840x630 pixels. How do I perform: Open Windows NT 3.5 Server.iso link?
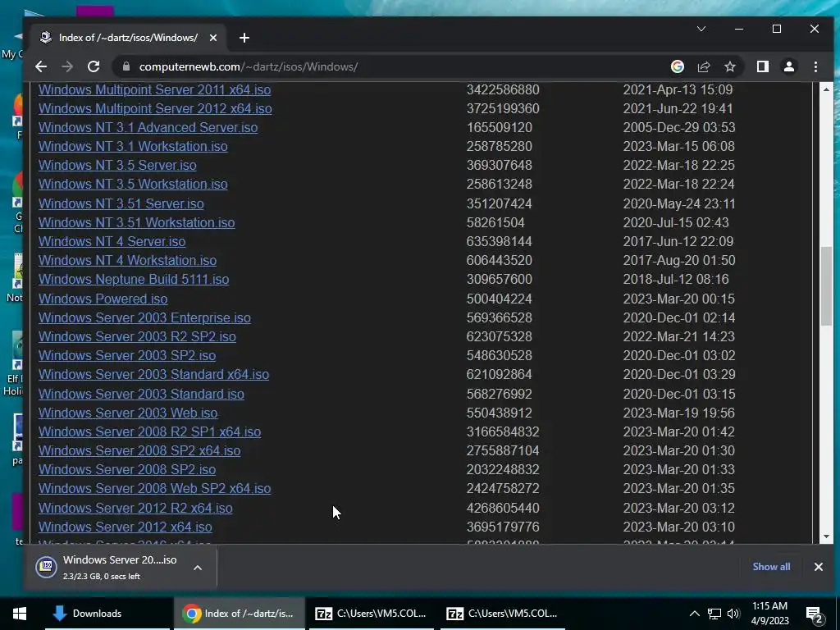point(117,165)
